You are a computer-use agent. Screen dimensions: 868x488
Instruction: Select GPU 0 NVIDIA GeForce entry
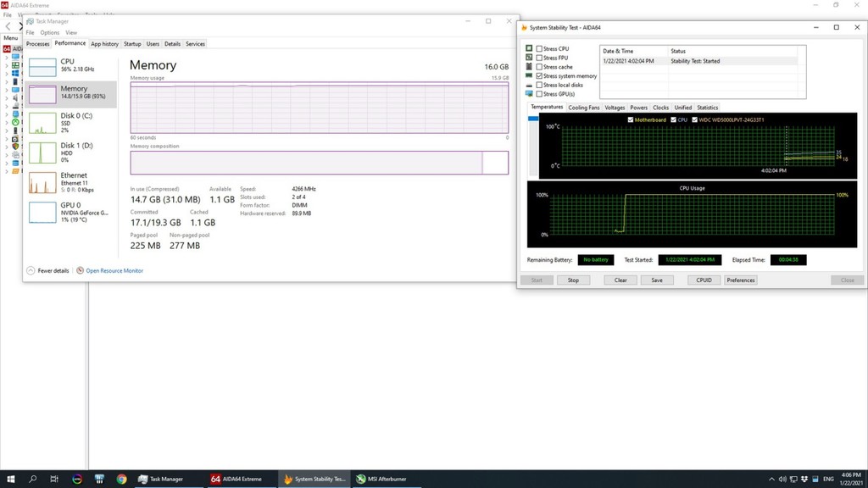(x=71, y=213)
